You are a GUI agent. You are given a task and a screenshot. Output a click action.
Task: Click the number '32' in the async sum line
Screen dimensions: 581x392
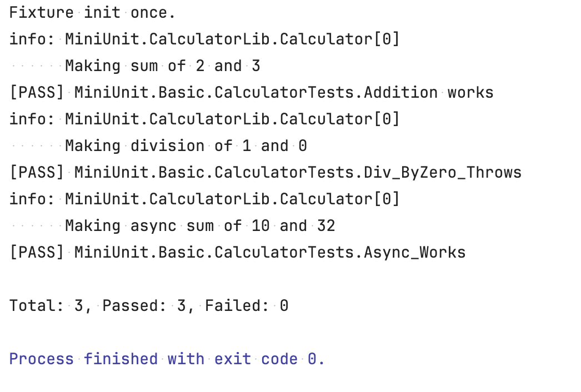click(326, 226)
